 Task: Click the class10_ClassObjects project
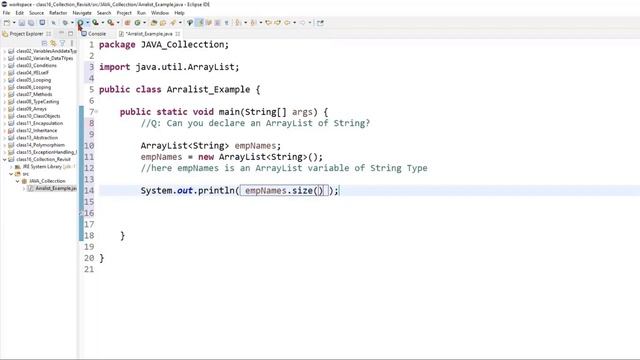pos(38,116)
